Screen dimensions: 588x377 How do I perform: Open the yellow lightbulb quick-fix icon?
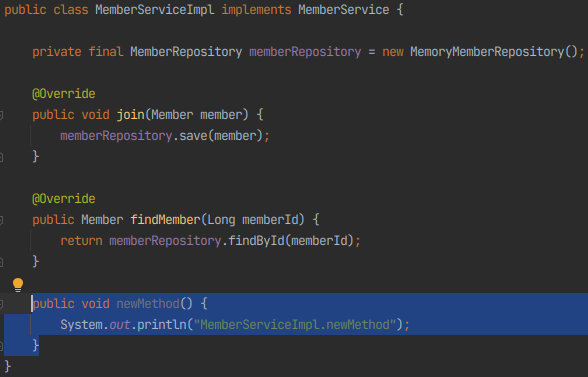tap(18, 285)
